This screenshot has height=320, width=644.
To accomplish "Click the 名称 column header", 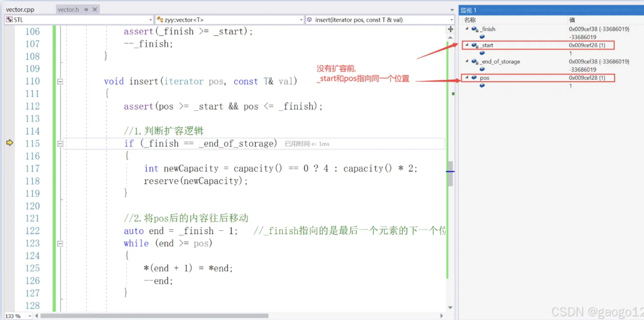I will coord(470,20).
